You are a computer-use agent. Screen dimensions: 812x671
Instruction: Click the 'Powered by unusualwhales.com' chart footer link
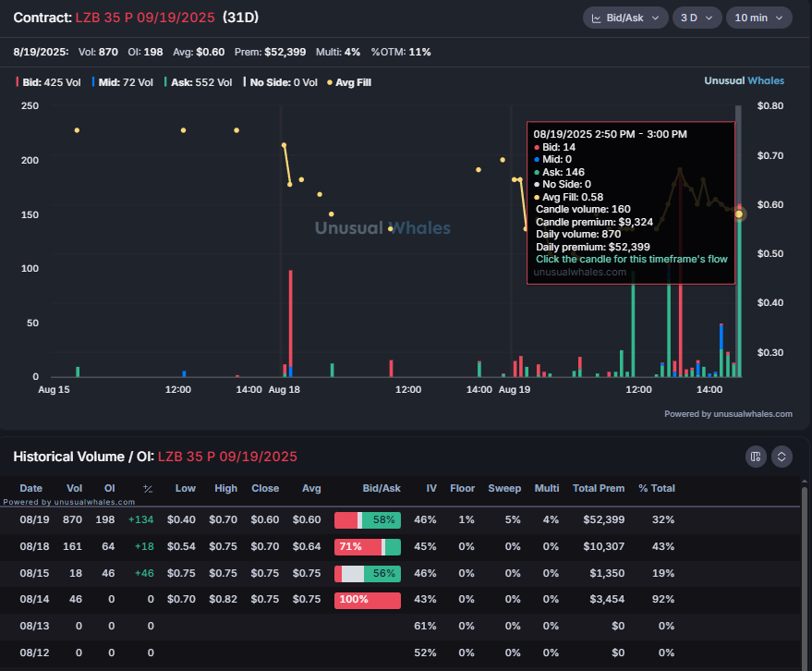click(728, 413)
